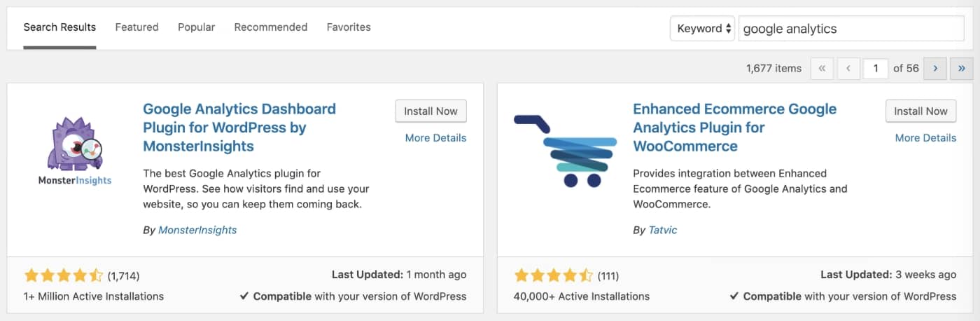Open the MonsterInsights plugin logo thumbnail

pyautogui.click(x=75, y=151)
